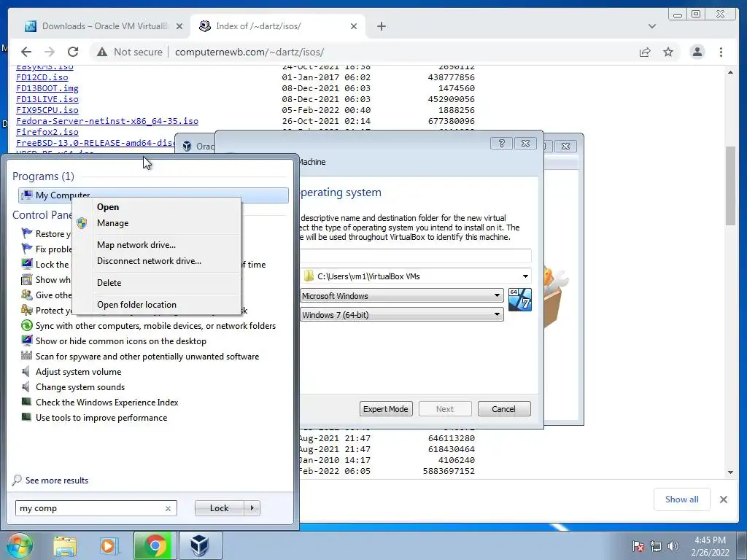Open Use tools to improve performance
Image resolution: width=747 pixels, height=560 pixels.
(x=101, y=418)
